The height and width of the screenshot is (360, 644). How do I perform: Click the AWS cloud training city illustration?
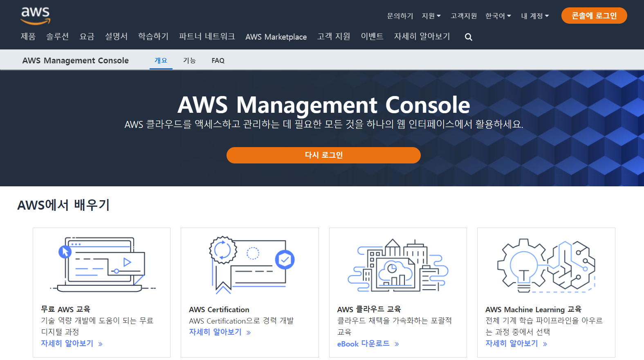(398, 265)
